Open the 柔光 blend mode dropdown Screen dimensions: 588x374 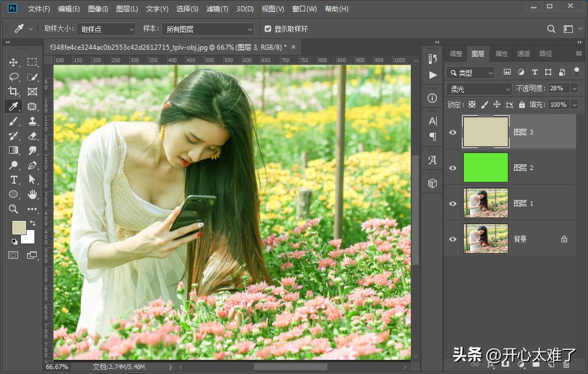(x=479, y=89)
